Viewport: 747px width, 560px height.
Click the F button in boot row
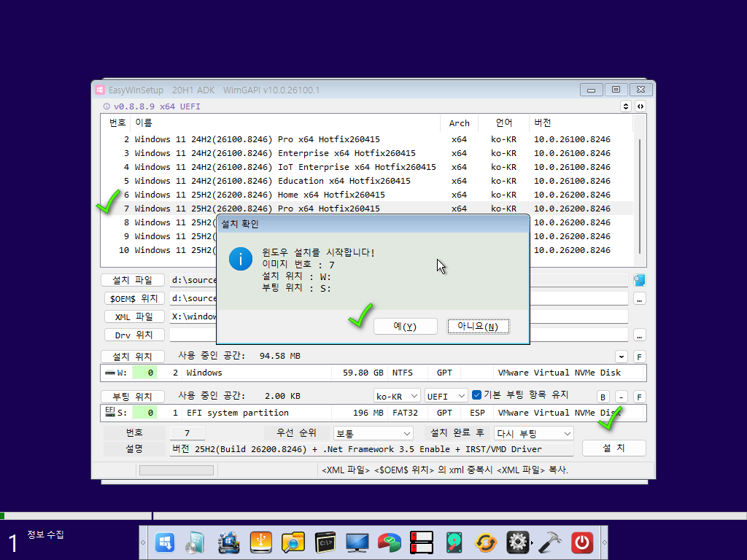coord(639,397)
